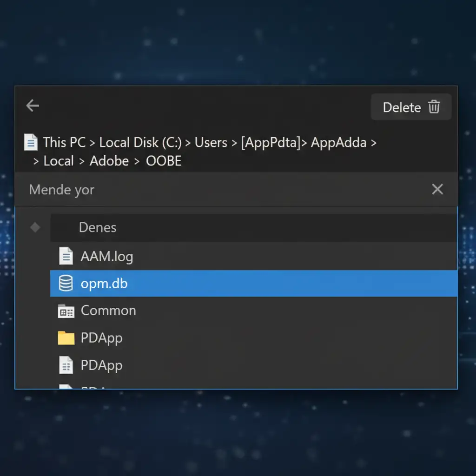The height and width of the screenshot is (476, 476).
Task: Select the AAM.log file icon
Action: [x=66, y=256]
